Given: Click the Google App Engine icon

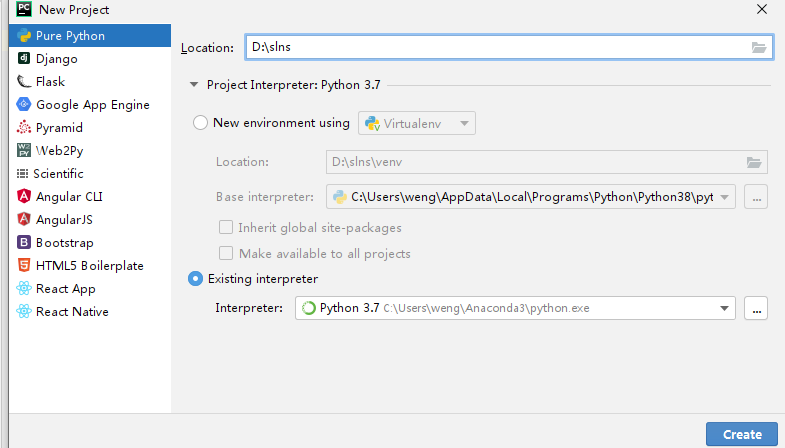Looking at the screenshot, I should coord(24,105).
